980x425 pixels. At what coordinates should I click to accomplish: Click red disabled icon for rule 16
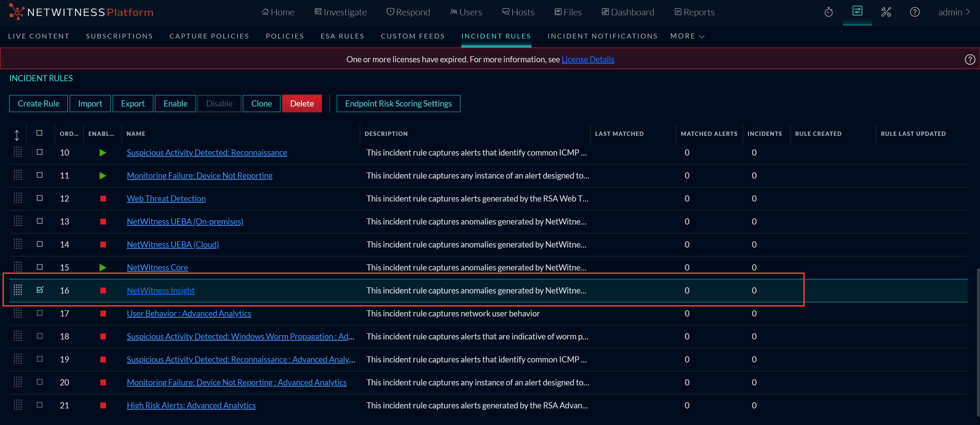(x=103, y=290)
